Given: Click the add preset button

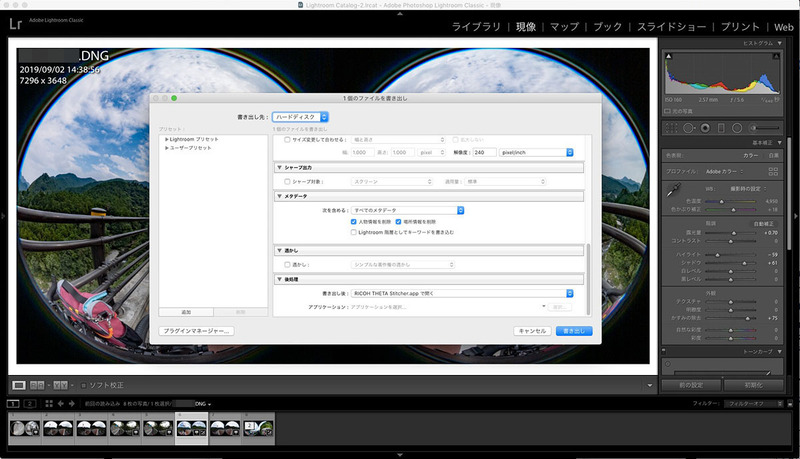Looking at the screenshot, I should pos(186,312).
